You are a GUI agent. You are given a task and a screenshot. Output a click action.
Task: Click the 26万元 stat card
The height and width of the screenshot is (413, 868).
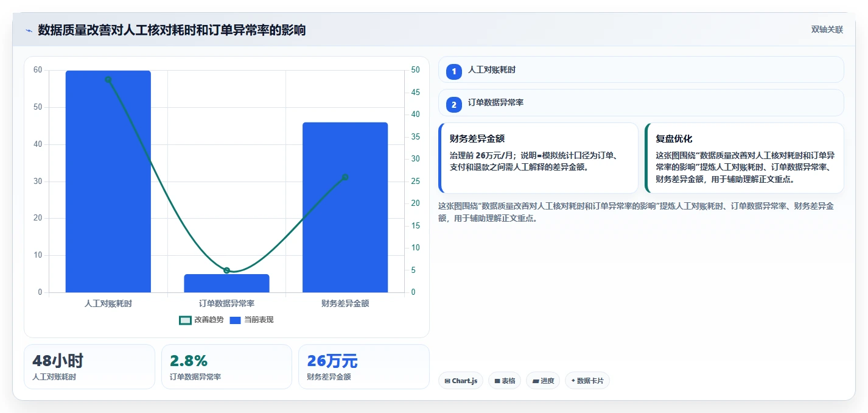pyautogui.click(x=364, y=367)
